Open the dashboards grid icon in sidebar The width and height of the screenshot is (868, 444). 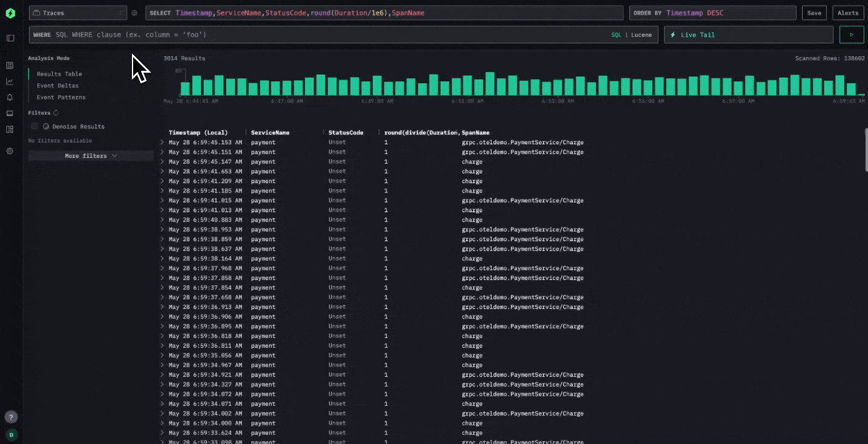point(10,129)
